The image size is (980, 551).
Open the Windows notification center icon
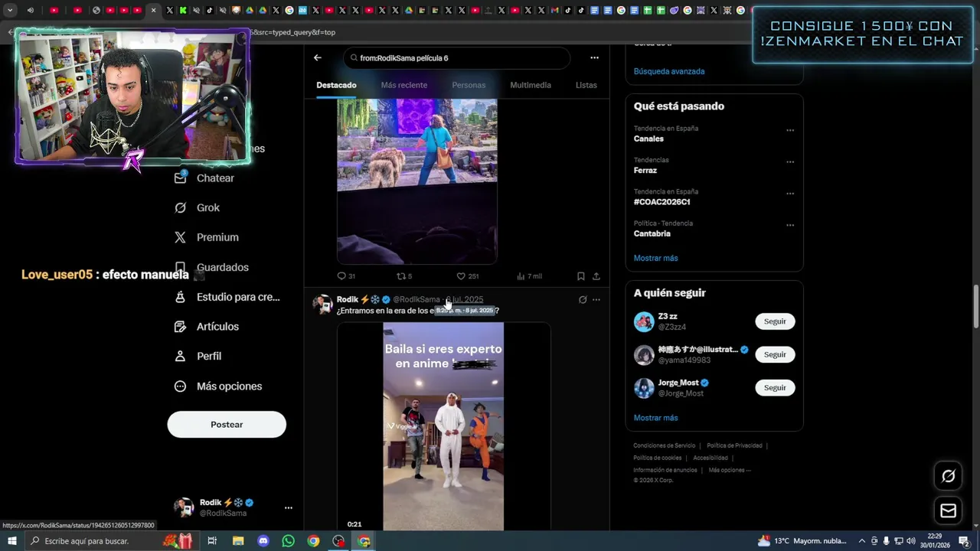[x=964, y=541]
